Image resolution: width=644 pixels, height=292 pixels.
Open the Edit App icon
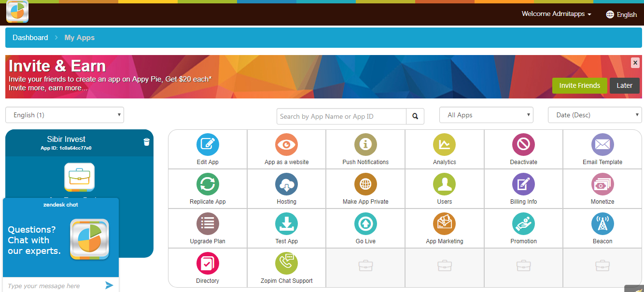(x=208, y=145)
